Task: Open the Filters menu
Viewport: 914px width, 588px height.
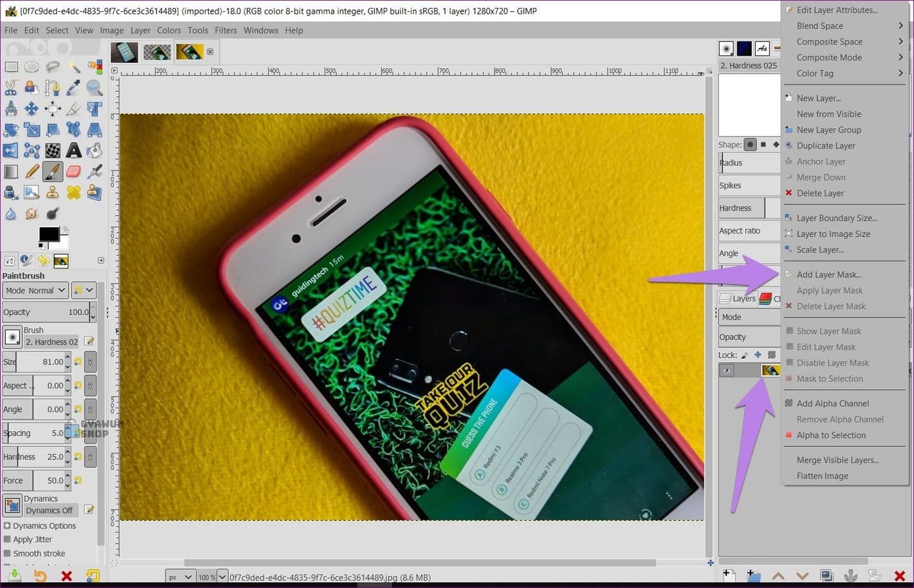Action: [x=225, y=30]
